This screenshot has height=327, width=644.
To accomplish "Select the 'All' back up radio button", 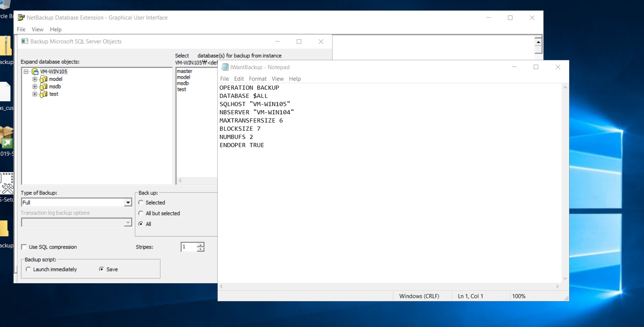I will (x=141, y=224).
